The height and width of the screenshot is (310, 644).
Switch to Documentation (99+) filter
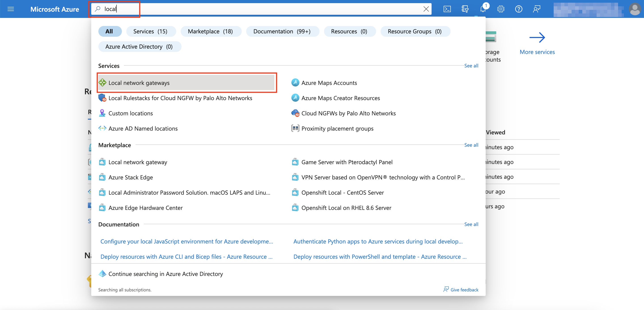[x=282, y=31]
